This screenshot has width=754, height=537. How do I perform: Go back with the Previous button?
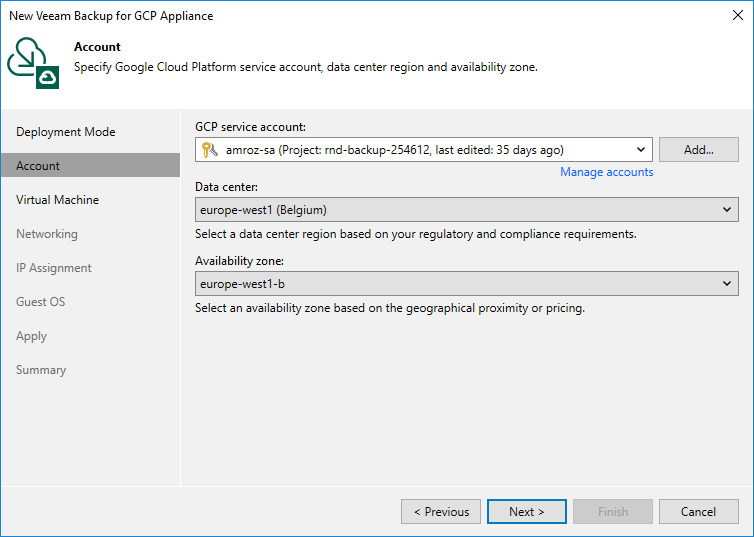pyautogui.click(x=441, y=512)
